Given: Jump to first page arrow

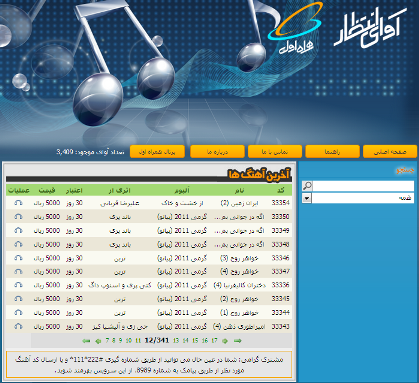Looking at the screenshot, I should click(x=86, y=341).
